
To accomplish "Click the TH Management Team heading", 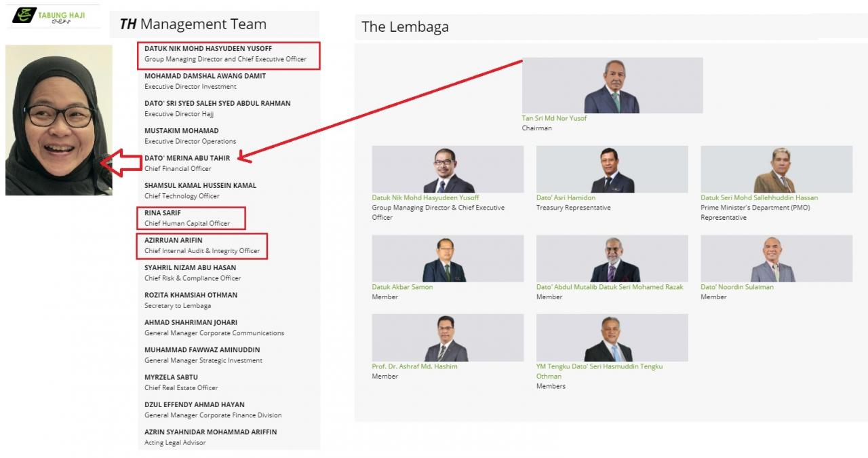I will click(193, 24).
